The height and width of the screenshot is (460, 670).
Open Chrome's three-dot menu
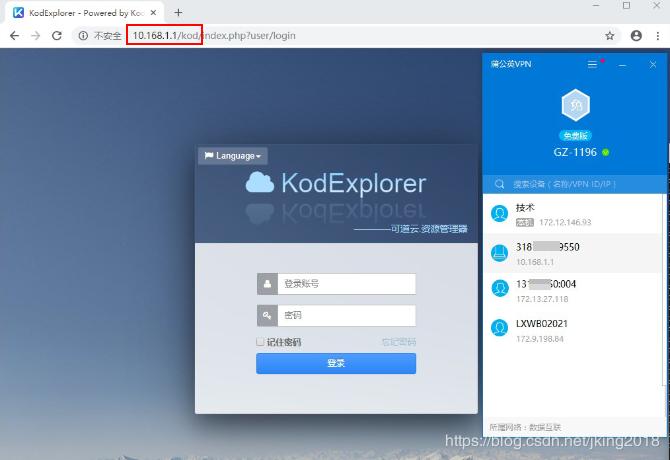658,35
